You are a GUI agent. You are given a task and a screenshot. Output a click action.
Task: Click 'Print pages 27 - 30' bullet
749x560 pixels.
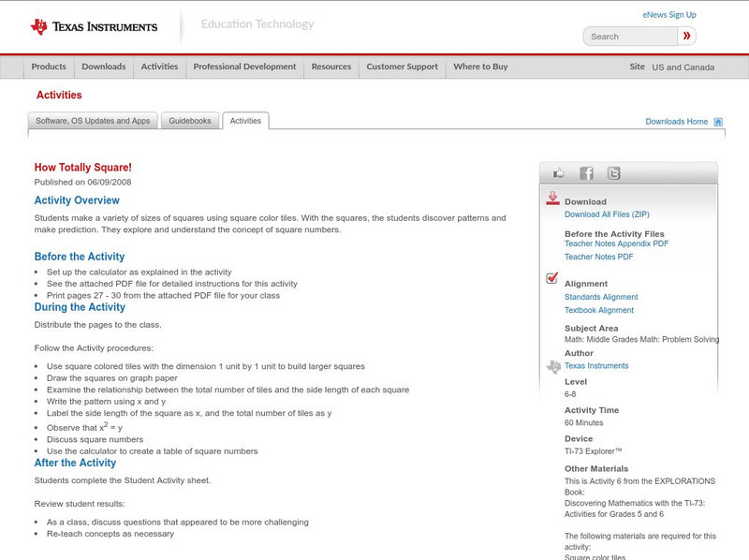click(x=163, y=296)
